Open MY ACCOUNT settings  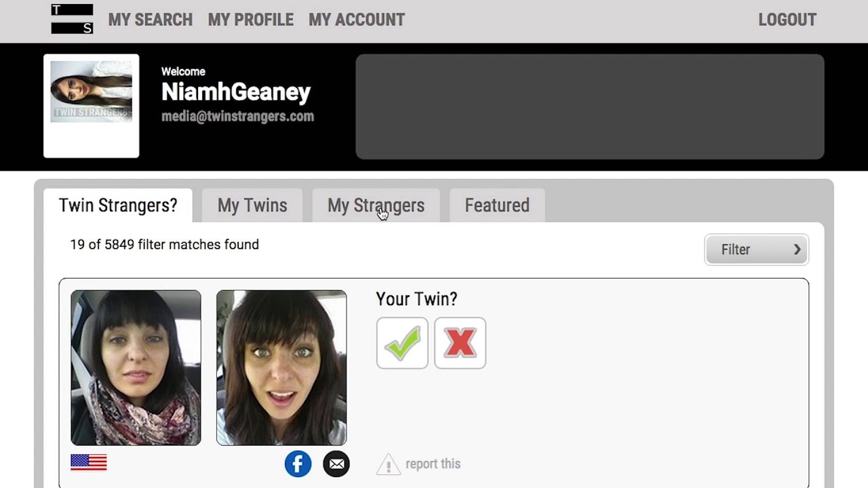point(357,20)
